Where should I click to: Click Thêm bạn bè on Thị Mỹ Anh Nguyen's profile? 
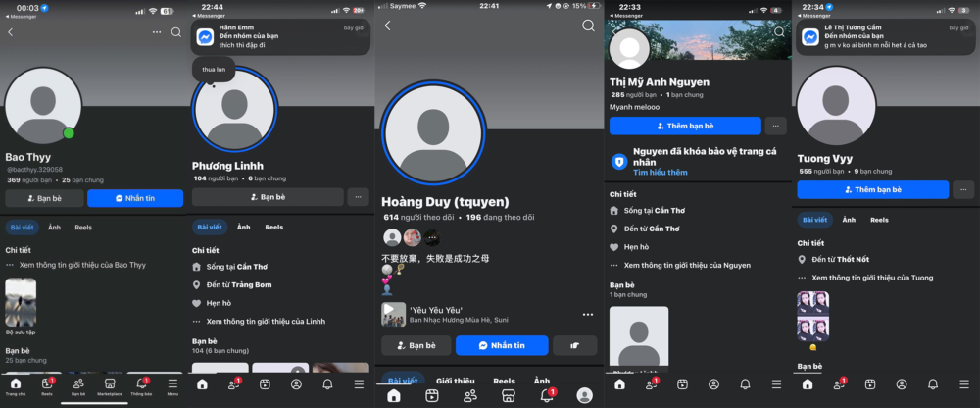point(684,126)
